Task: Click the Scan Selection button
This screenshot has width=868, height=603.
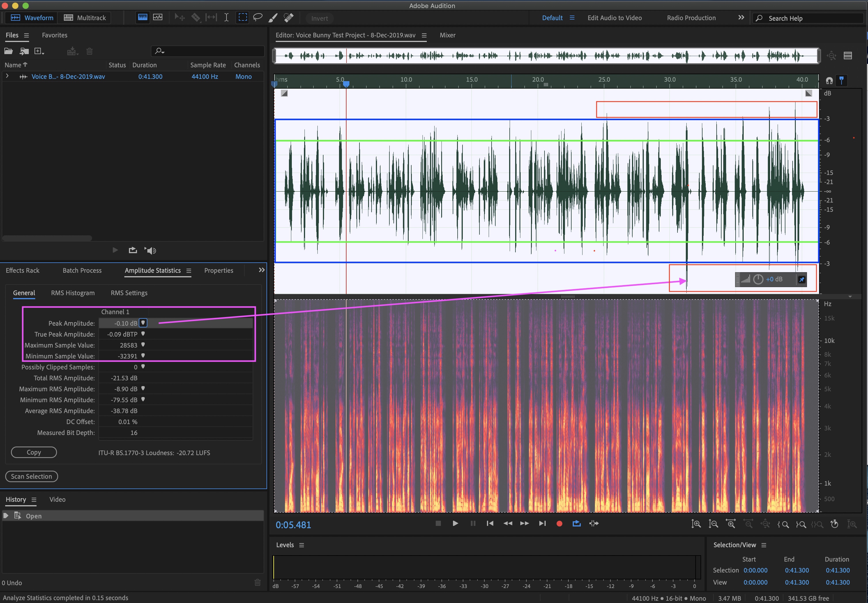Action: (x=31, y=476)
